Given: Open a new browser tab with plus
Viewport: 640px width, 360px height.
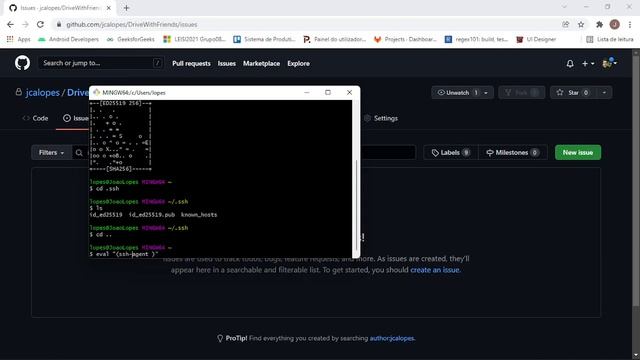Looking at the screenshot, I should tap(127, 8).
